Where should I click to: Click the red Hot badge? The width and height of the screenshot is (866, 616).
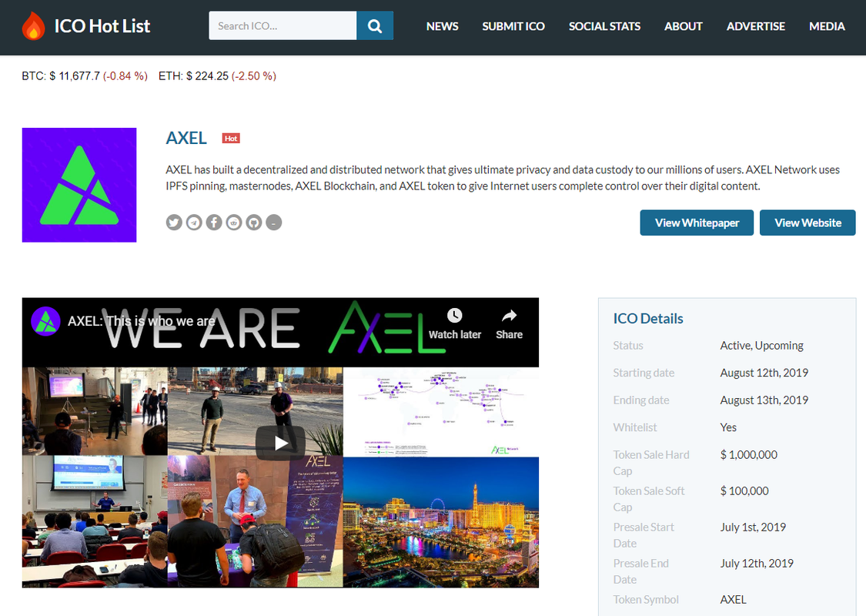click(231, 138)
